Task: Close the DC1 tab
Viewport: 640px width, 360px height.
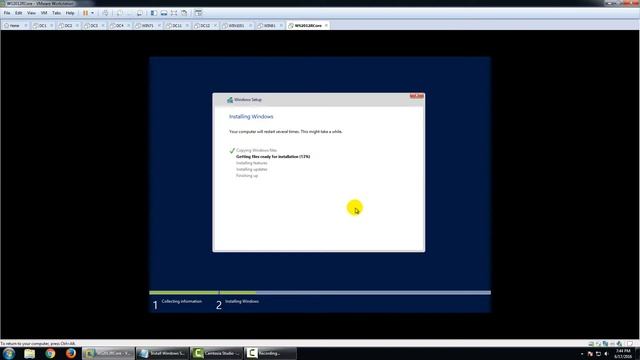Action: (51, 25)
